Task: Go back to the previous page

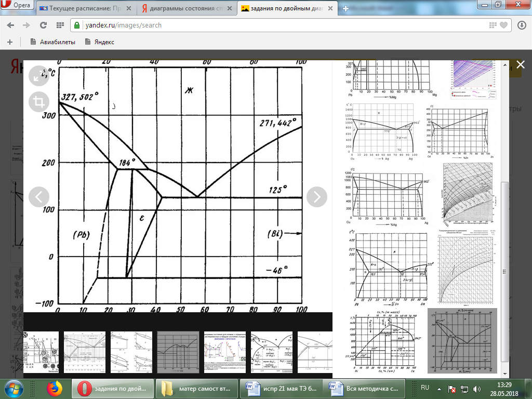Action: [x=10, y=25]
